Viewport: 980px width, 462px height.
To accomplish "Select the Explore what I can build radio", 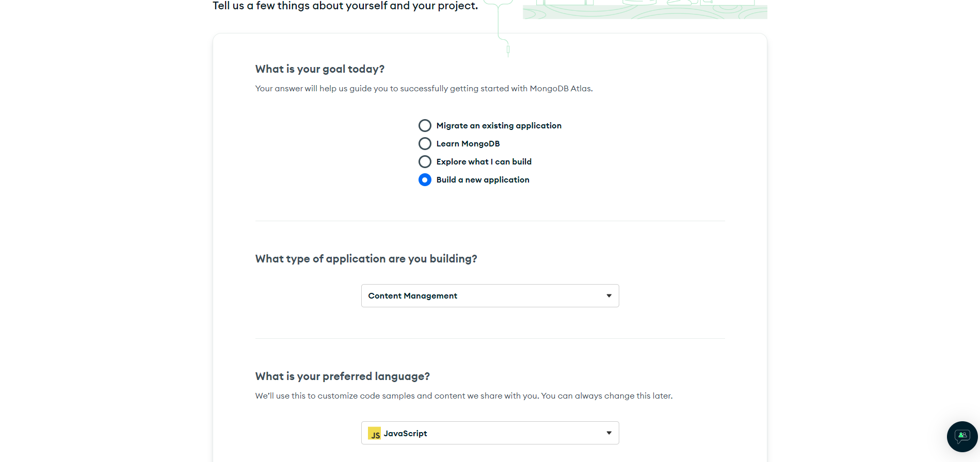I will (x=425, y=162).
